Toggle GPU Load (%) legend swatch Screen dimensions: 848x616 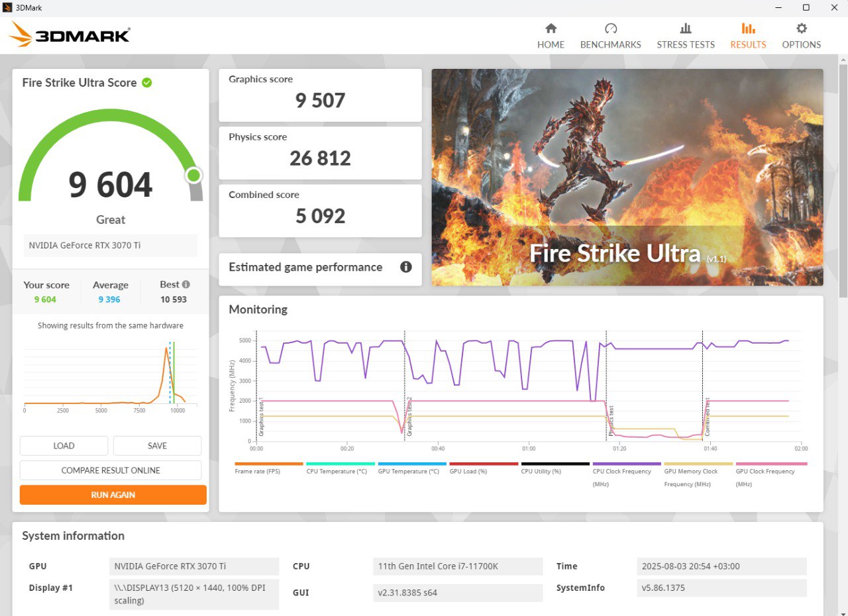(484, 464)
